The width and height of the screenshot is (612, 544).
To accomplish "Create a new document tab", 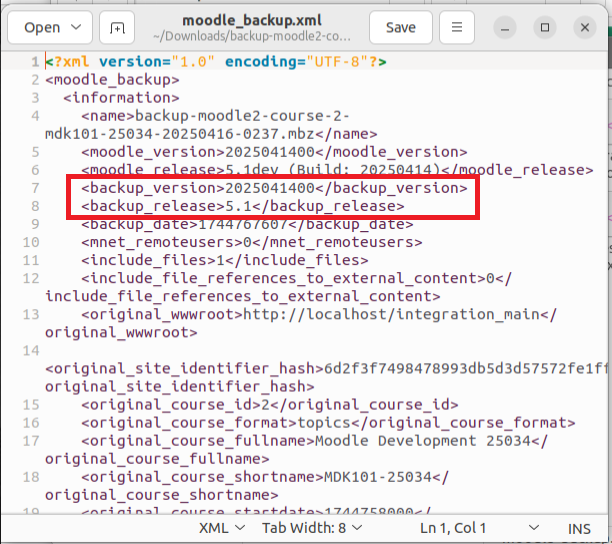I will coord(117,27).
